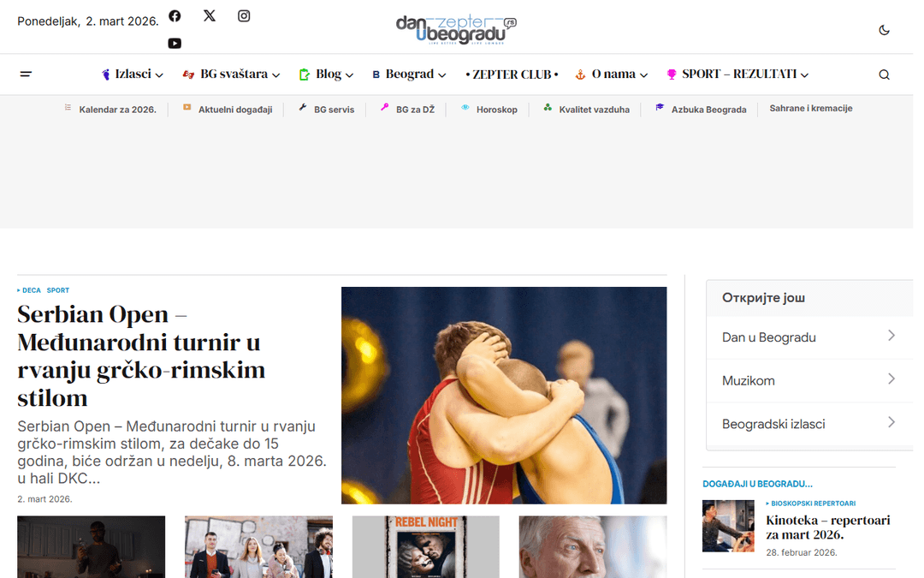Toggle dark mode with the moon icon
This screenshot has height=578, width=924.
pos(884,30)
